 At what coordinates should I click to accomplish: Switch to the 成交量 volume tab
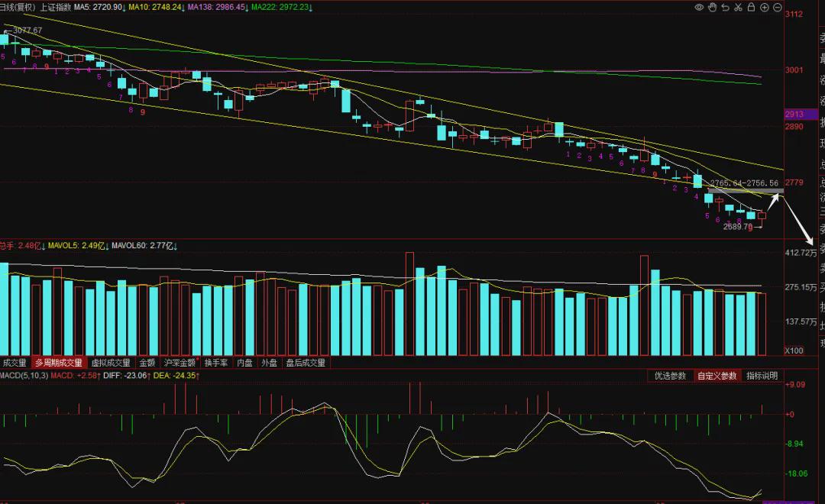coord(15,363)
